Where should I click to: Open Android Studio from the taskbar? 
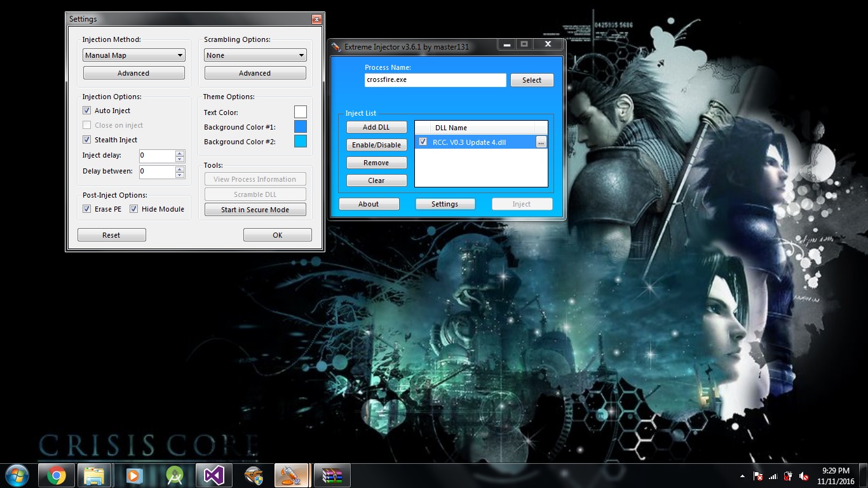[173, 475]
